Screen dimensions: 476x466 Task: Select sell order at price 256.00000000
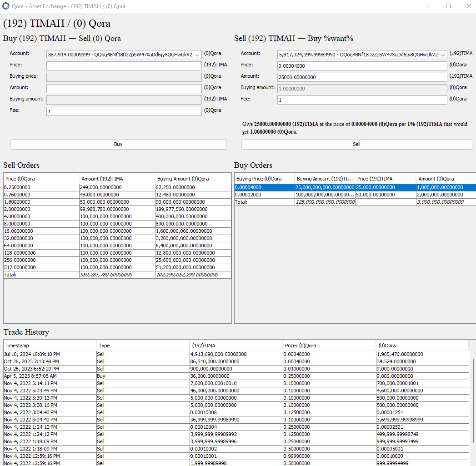[117, 261]
